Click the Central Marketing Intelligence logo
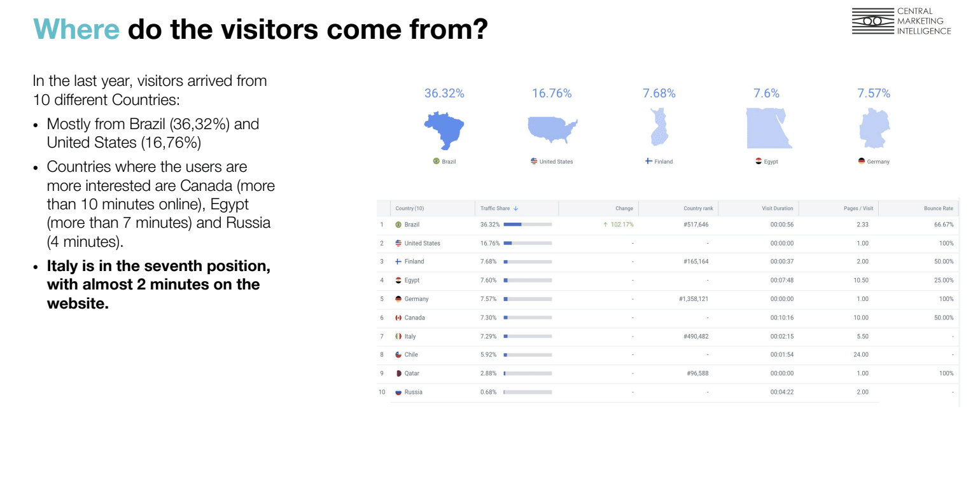 pos(901,22)
